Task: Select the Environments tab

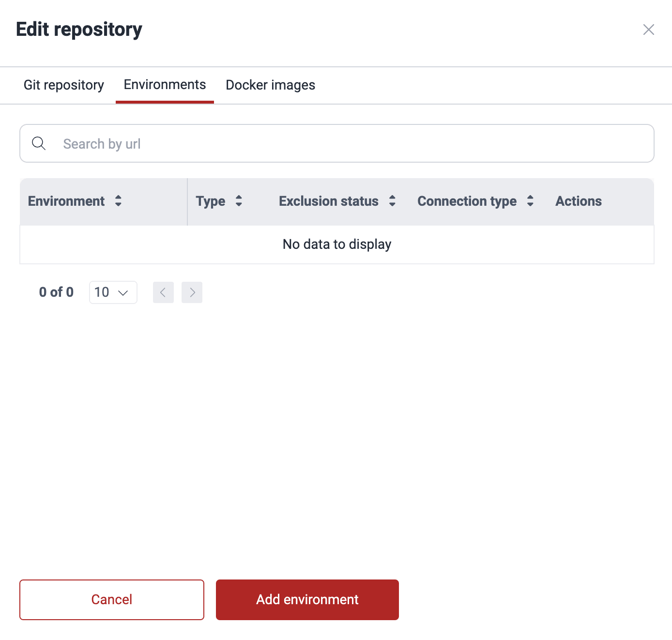Action: (x=165, y=85)
